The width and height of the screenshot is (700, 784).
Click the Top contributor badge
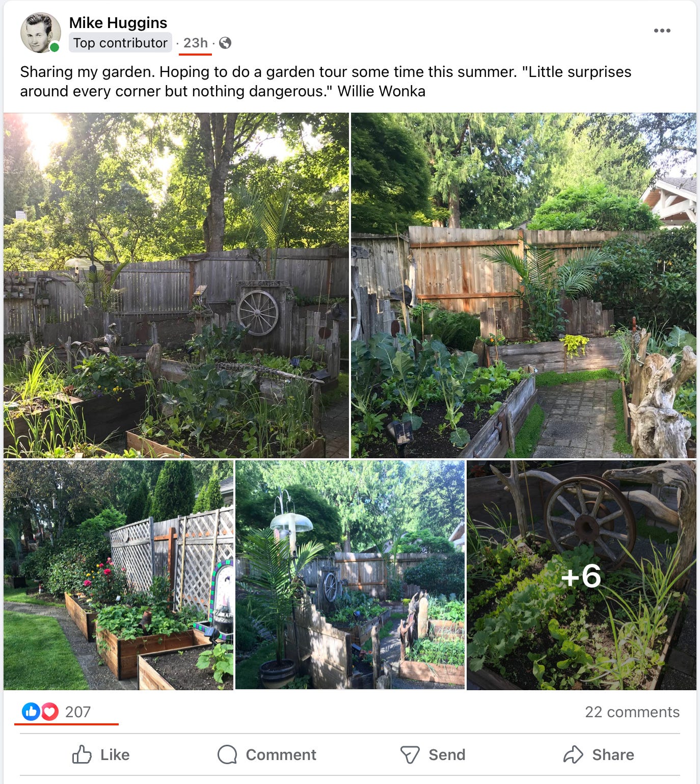pos(120,43)
